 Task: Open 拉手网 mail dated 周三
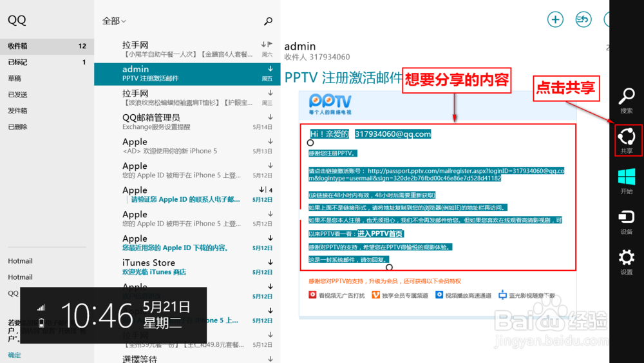[x=187, y=98]
